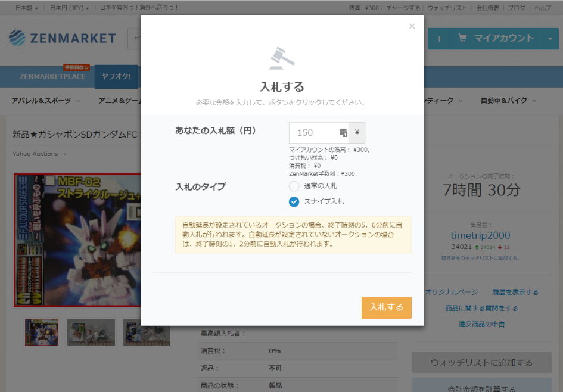This screenshot has width=563, height=392.
Task: Open seller timetrip2000's profile
Action: click(480, 235)
